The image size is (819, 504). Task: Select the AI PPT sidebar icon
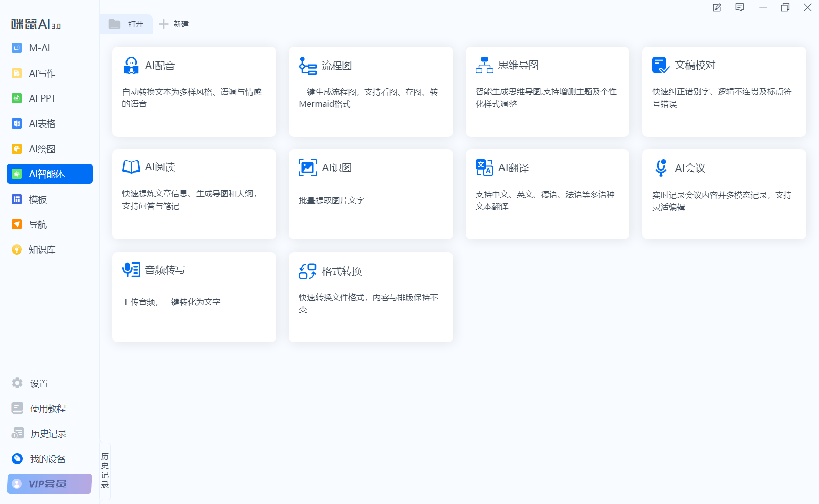(x=17, y=98)
